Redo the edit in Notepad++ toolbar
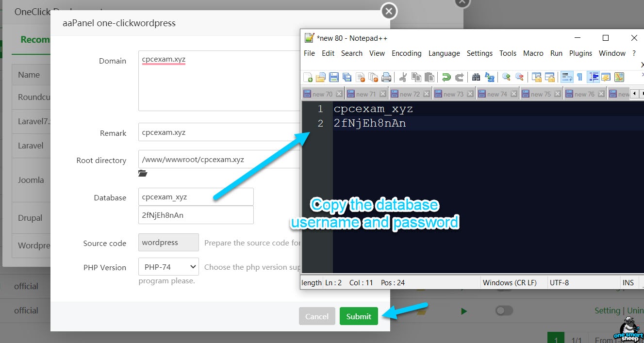Screen dimensions: 644x343 pyautogui.click(x=459, y=77)
